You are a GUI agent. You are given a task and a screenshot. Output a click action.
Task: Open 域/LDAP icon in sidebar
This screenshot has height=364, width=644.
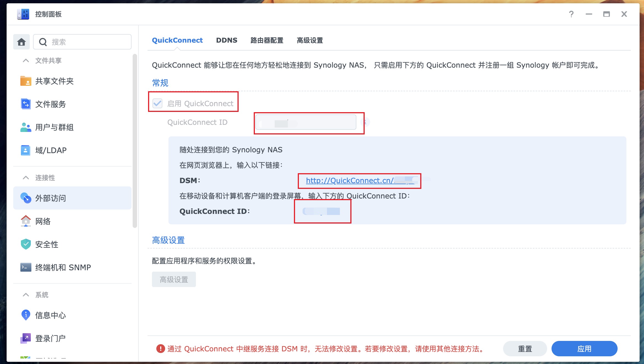pyautogui.click(x=26, y=150)
